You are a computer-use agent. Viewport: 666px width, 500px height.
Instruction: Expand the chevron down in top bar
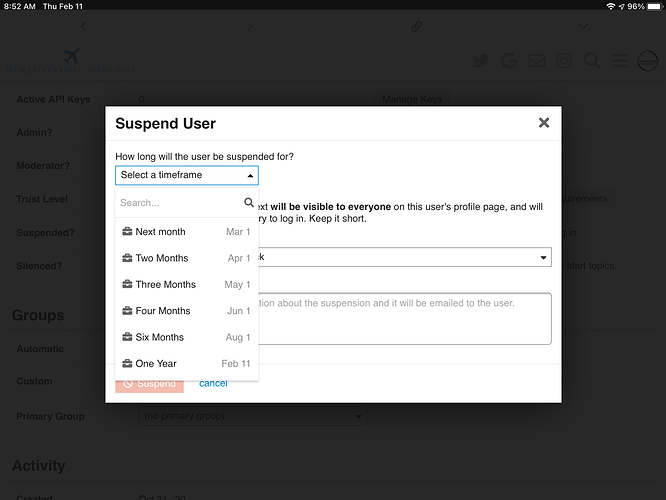pos(583,27)
